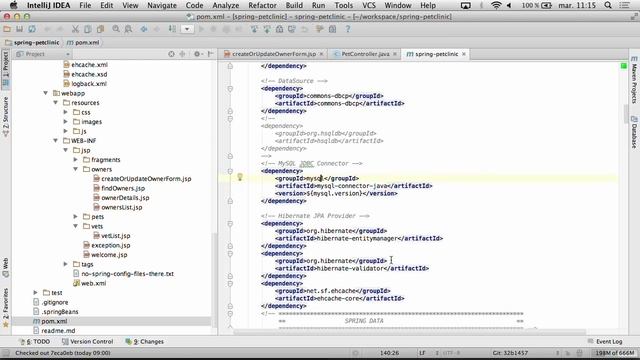The width and height of the screenshot is (640, 360).
Task: Fold the MySQL dependency block in gutter
Action: tap(230, 171)
